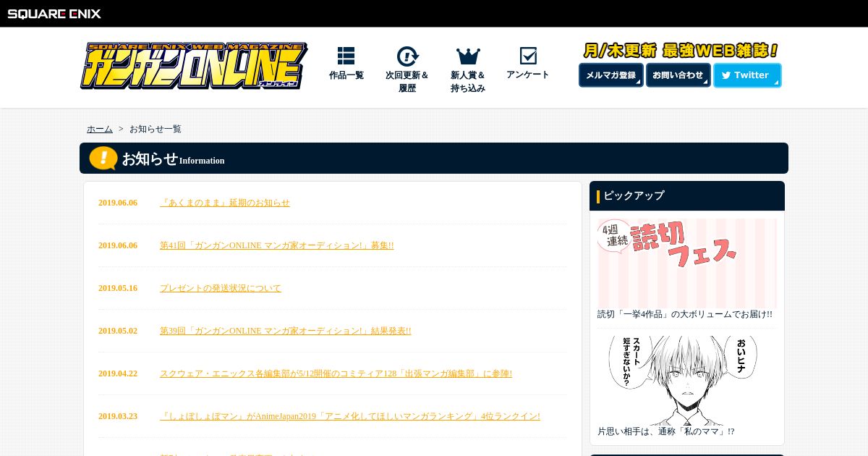The height and width of the screenshot is (456, 868).
Task: Click the date 2019.03.23
Action: [x=118, y=416]
